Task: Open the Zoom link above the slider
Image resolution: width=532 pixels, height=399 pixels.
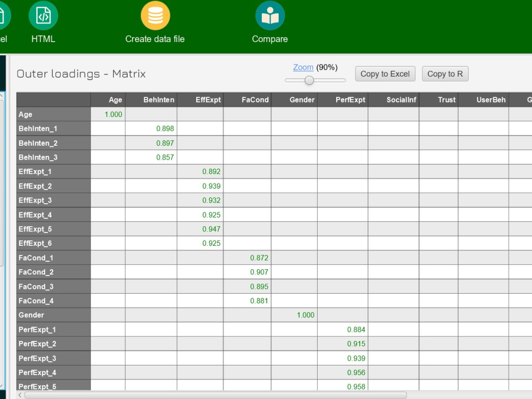Action: (303, 67)
